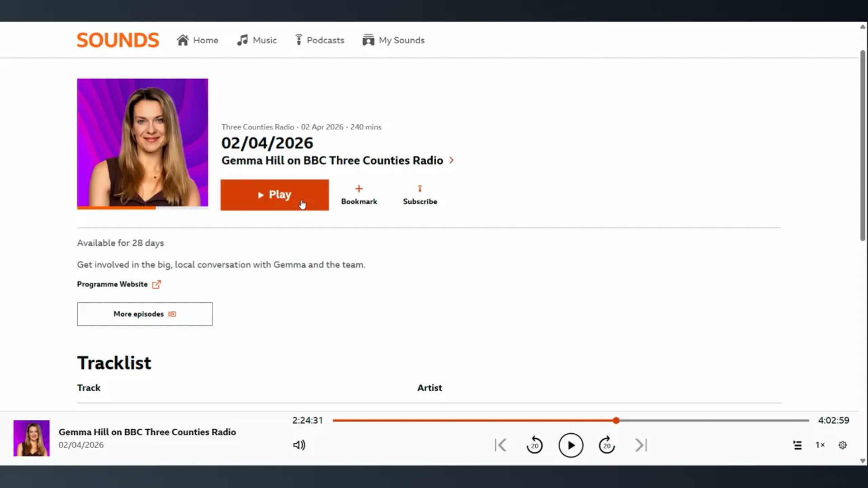Toggle playback on the current episode
The height and width of the screenshot is (488, 868).
571,445
